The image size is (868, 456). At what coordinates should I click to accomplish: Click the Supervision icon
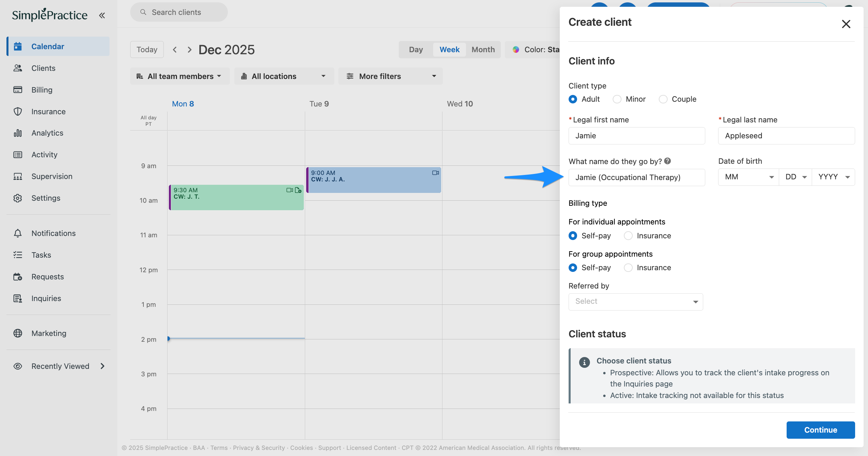[x=18, y=176]
